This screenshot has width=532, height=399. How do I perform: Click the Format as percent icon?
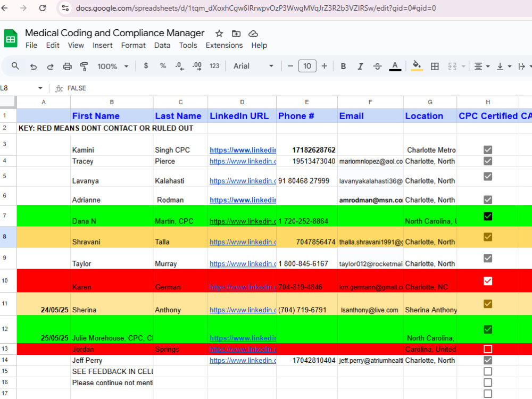pyautogui.click(x=163, y=66)
